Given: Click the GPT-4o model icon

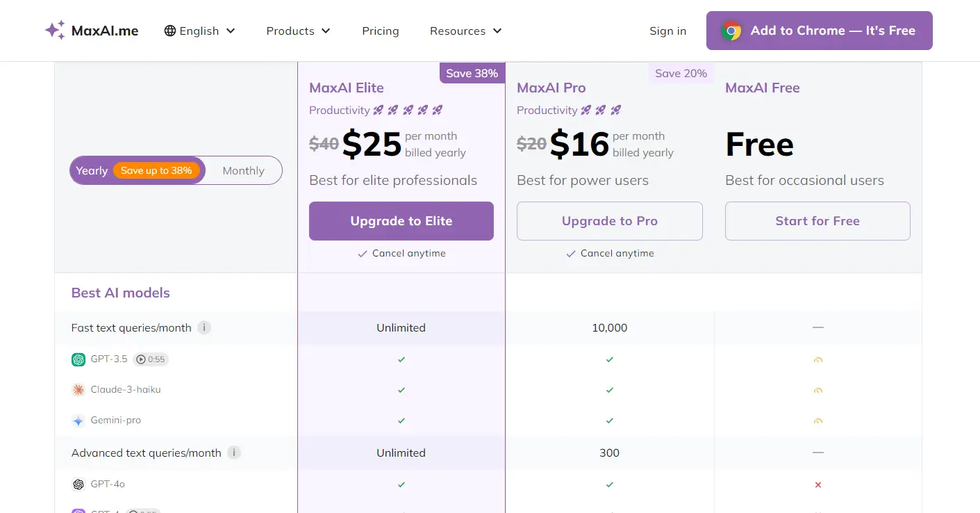Looking at the screenshot, I should pyautogui.click(x=78, y=484).
